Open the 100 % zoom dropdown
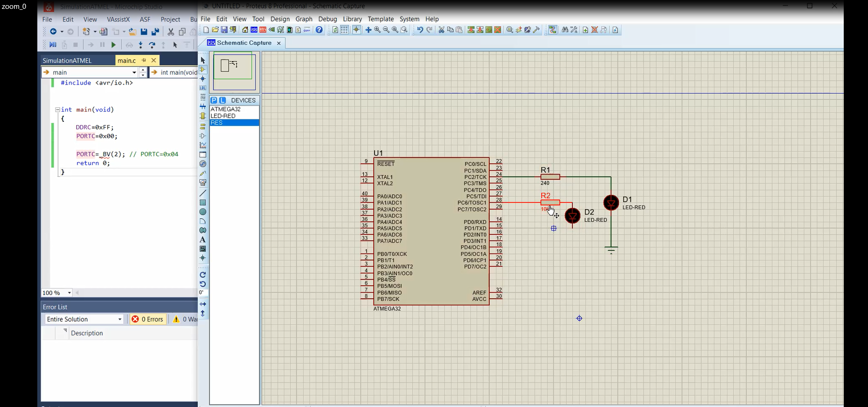This screenshot has height=407, width=868. pyautogui.click(x=69, y=293)
